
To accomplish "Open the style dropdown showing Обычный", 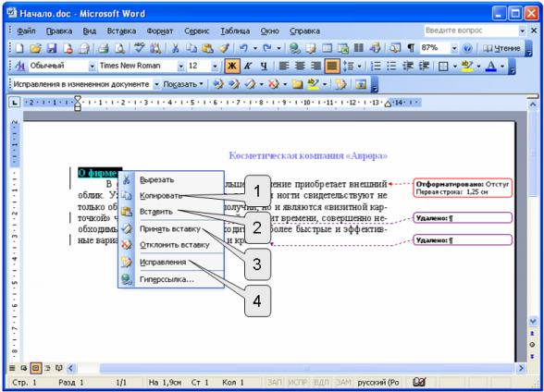I will click(92, 66).
